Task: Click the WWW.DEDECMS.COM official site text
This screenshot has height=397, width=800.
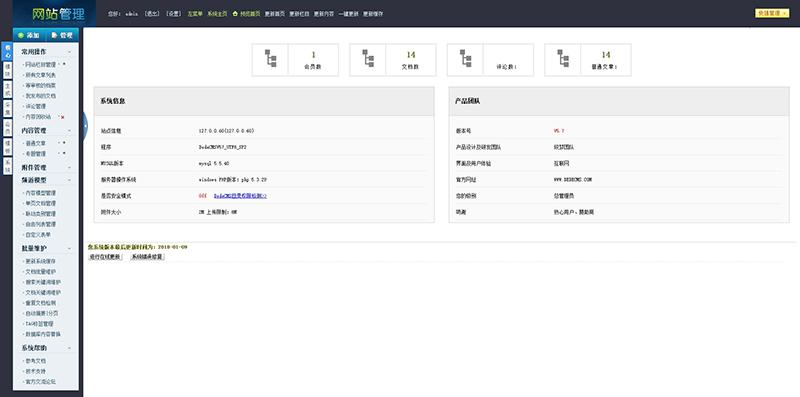Action: pyautogui.click(x=572, y=180)
